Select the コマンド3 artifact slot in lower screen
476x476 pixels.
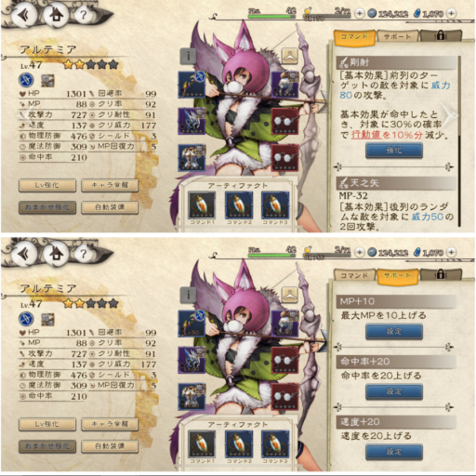tap(275, 444)
